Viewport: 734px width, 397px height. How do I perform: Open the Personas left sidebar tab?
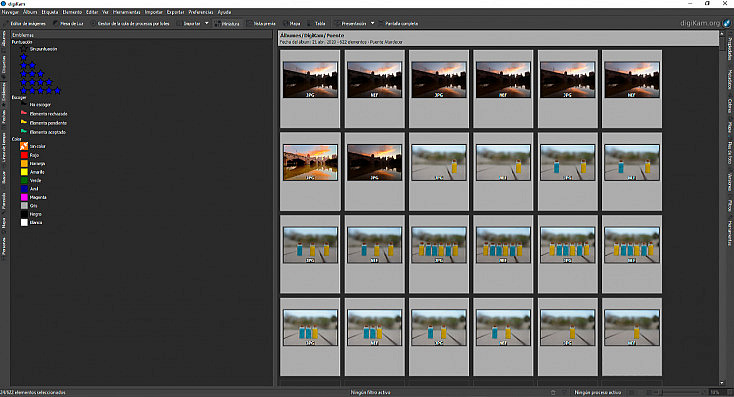(4, 246)
